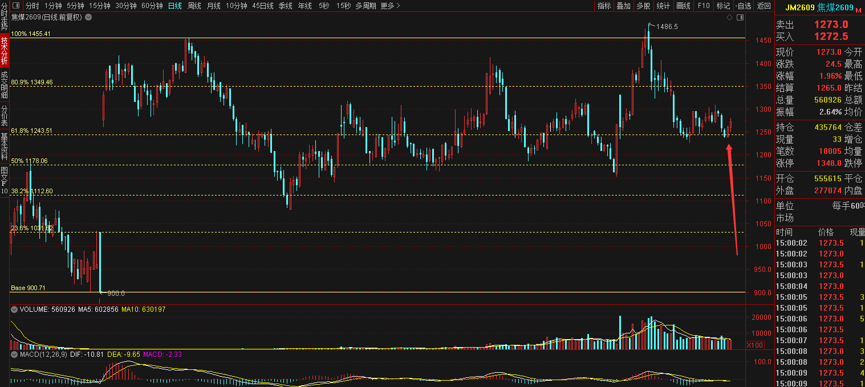The height and width of the screenshot is (387, 865).
Task: Select the 5分钟 period
Action: (x=76, y=6)
